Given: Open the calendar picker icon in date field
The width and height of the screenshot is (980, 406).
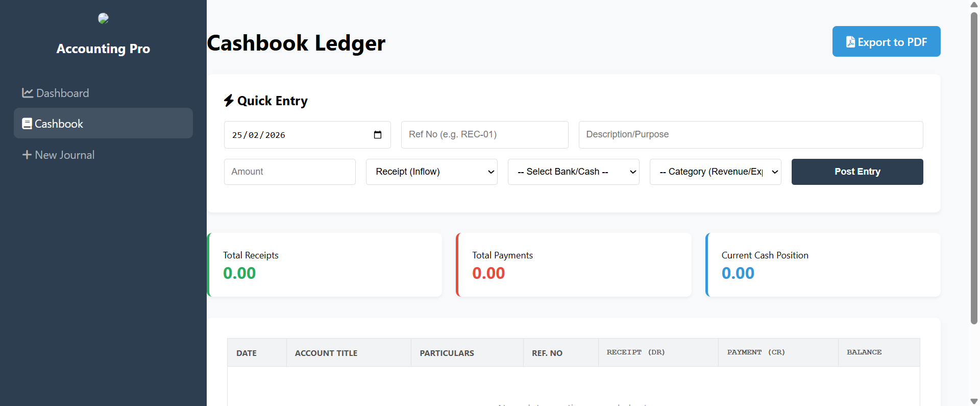Looking at the screenshot, I should click(x=378, y=135).
